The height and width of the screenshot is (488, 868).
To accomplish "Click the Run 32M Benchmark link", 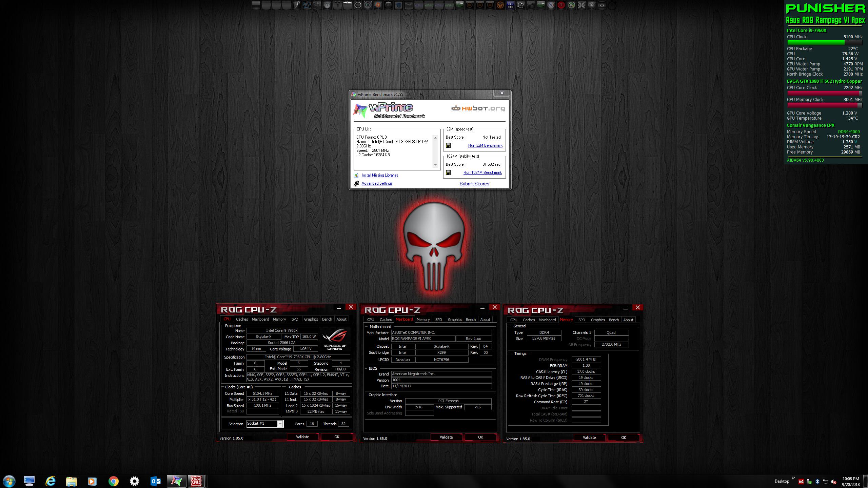I will 485,145.
